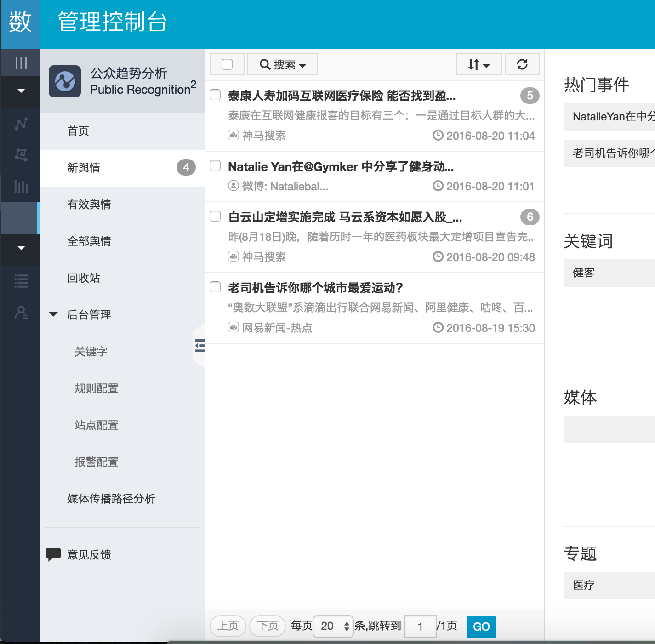Open 规则配置 settings item

(x=97, y=388)
